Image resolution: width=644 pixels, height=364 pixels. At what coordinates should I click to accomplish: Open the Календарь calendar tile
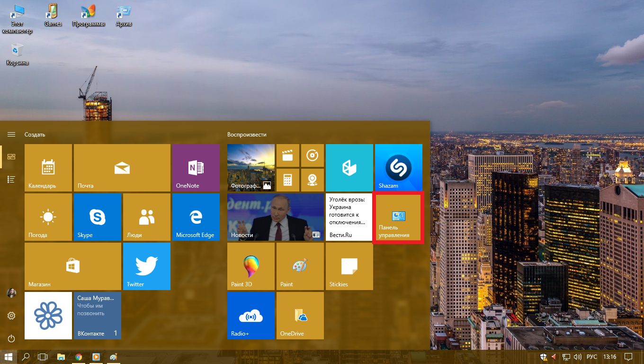click(48, 168)
